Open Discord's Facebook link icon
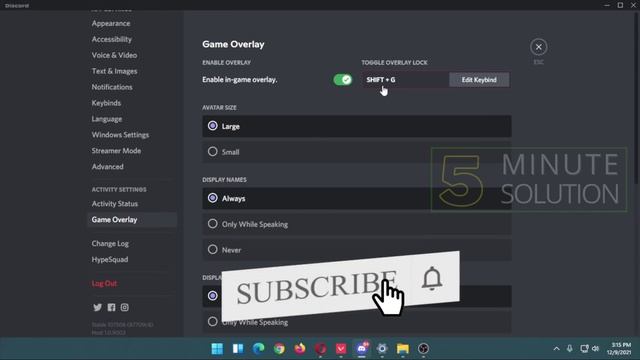640x360 pixels. tap(111, 307)
